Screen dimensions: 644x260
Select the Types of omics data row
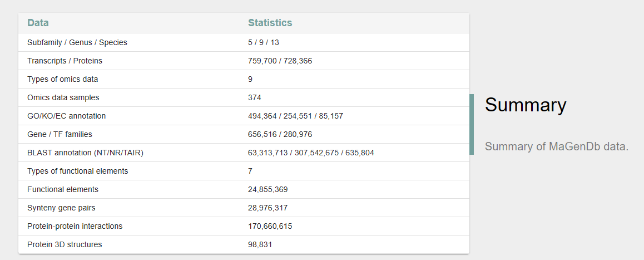click(x=62, y=79)
